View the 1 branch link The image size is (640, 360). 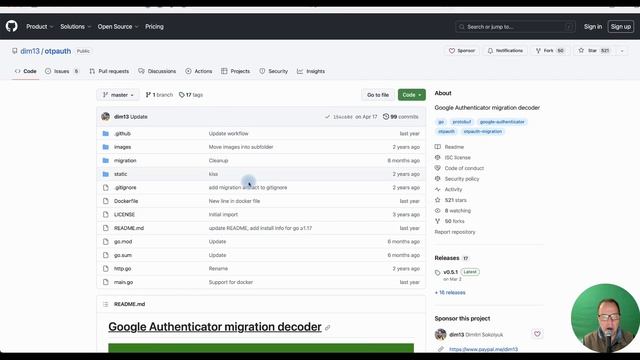159,95
